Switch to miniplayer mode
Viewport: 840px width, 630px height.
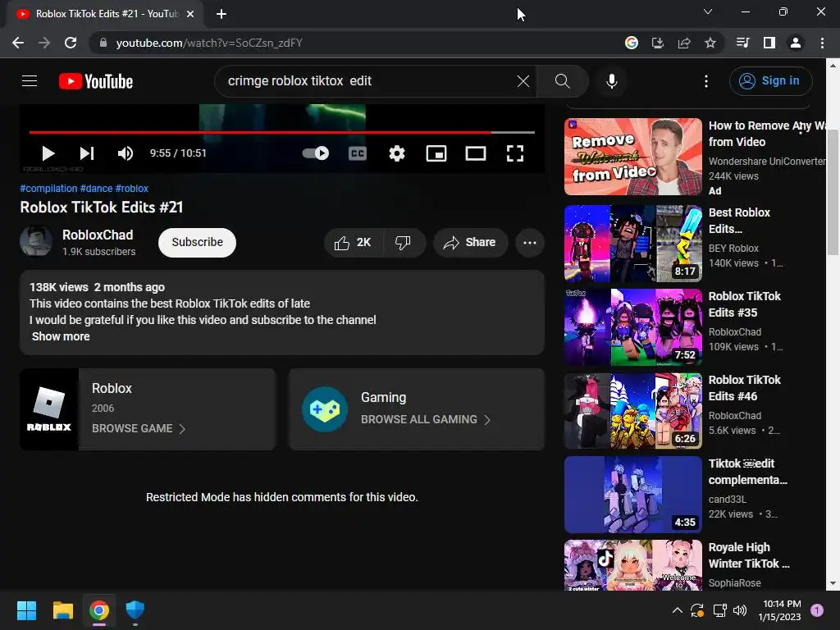(x=436, y=153)
